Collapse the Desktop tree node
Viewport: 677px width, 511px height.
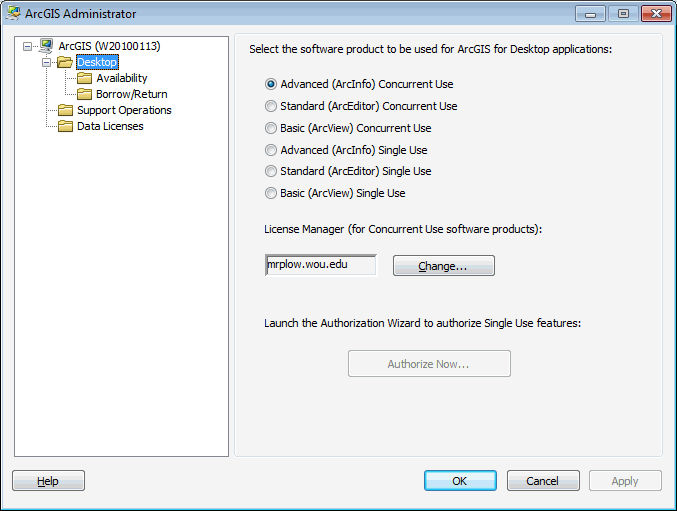click(46, 63)
